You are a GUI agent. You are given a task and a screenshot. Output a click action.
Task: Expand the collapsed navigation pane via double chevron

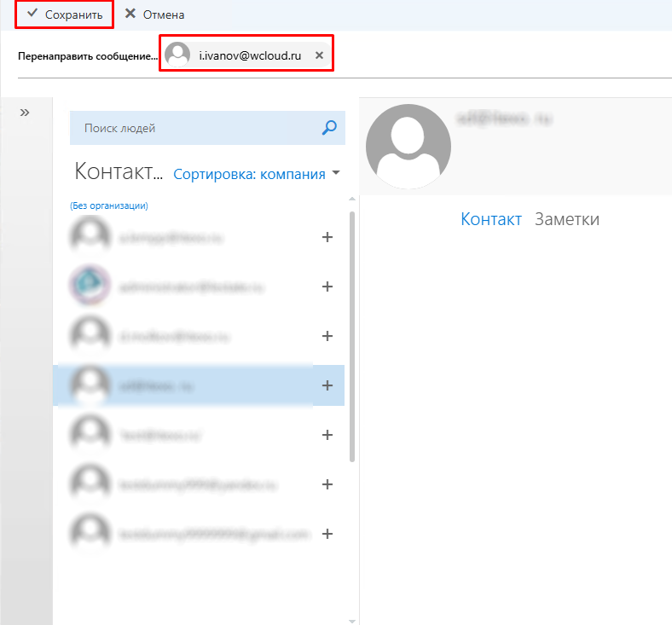(25, 113)
